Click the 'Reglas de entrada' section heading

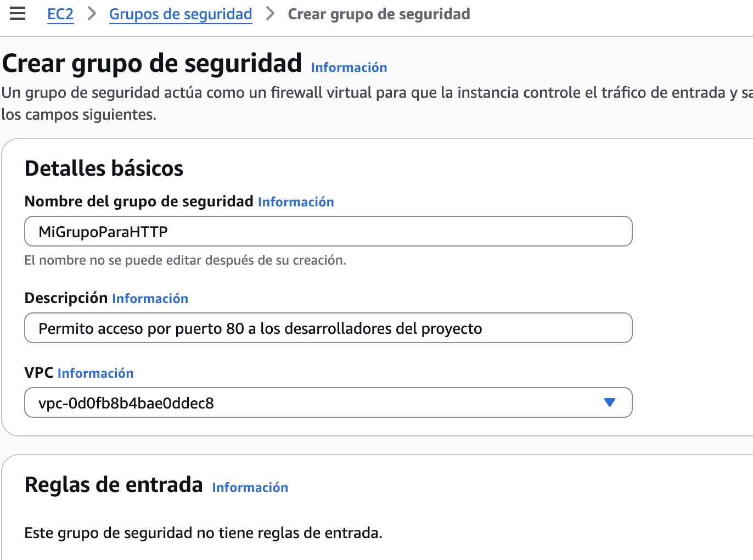coord(114,485)
